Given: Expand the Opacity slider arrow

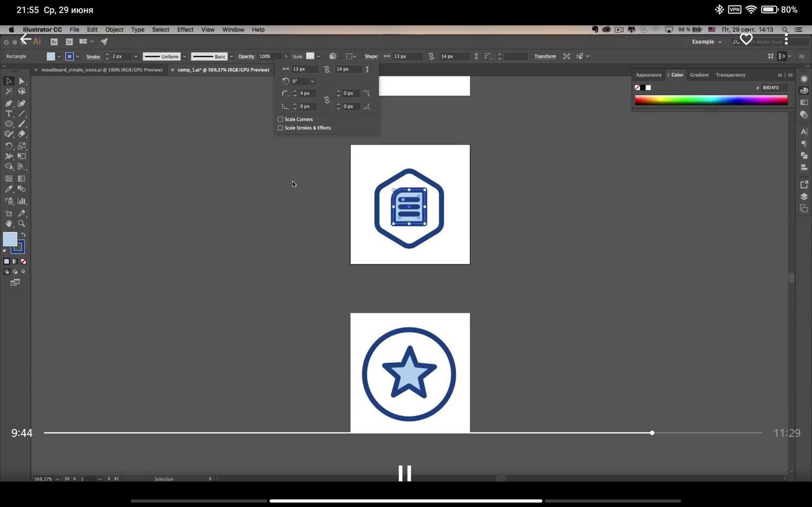Looking at the screenshot, I should click(286, 56).
